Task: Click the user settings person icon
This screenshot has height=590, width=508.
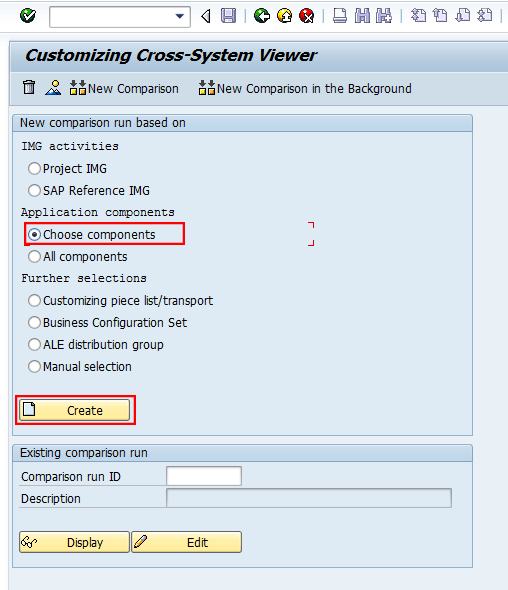Action: coord(53,88)
